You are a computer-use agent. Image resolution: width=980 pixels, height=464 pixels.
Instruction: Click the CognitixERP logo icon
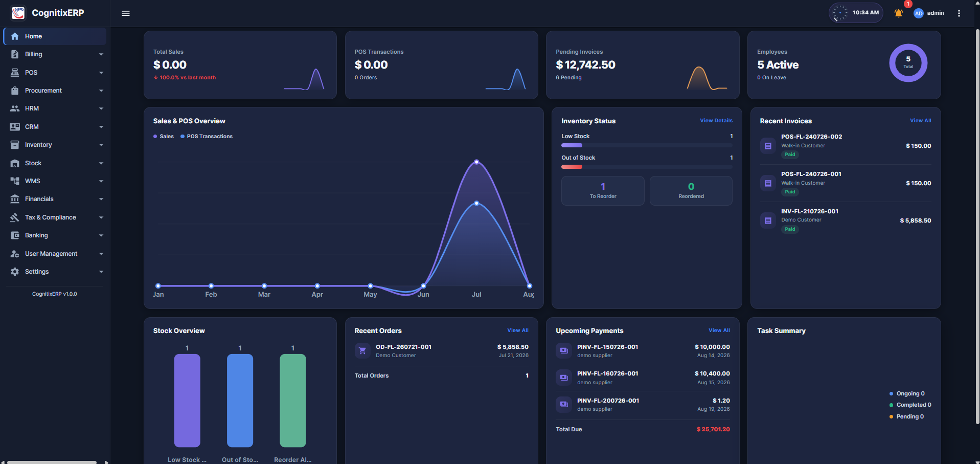[x=18, y=13]
